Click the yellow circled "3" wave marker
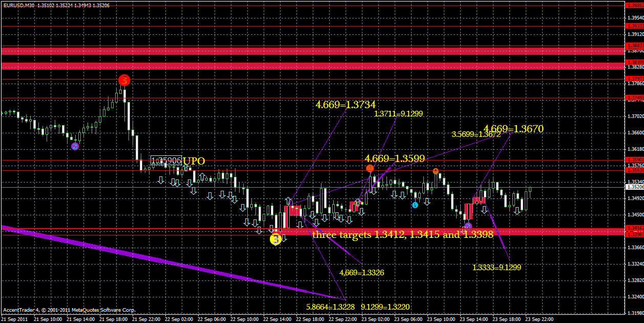The height and width of the screenshot is (323, 644). pos(276,238)
